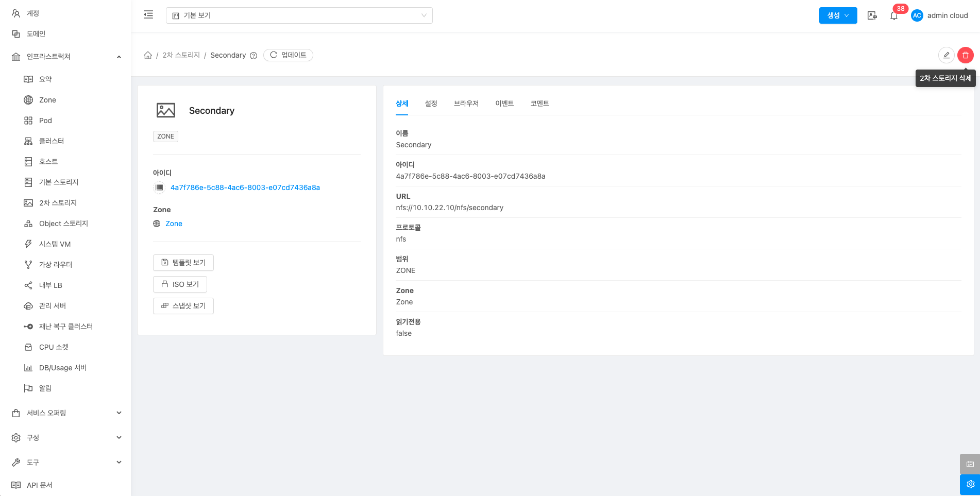
Task: Switch to the 설정 tab
Action: (431, 104)
